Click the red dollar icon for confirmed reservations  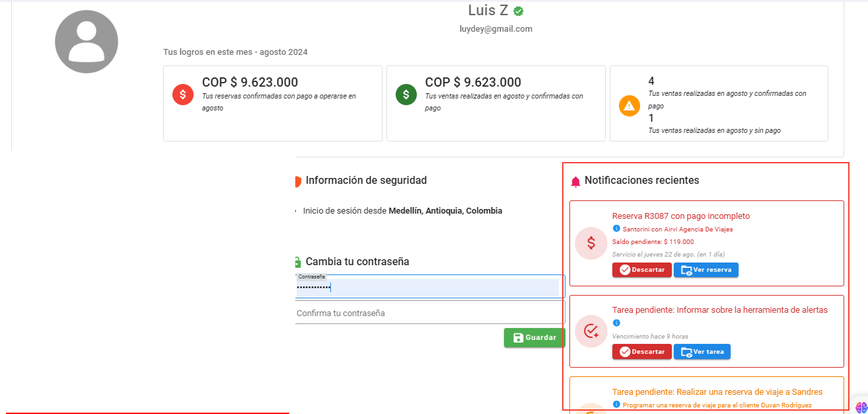pyautogui.click(x=182, y=95)
